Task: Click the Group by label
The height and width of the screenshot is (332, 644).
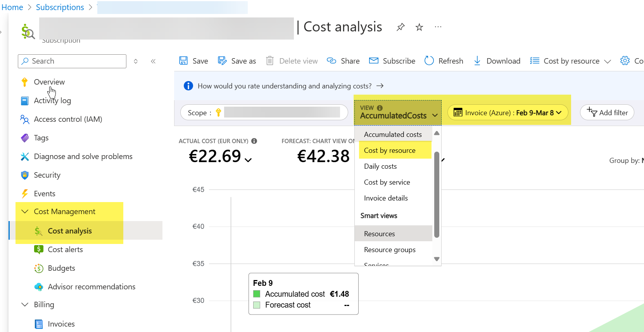Action: [x=624, y=160]
